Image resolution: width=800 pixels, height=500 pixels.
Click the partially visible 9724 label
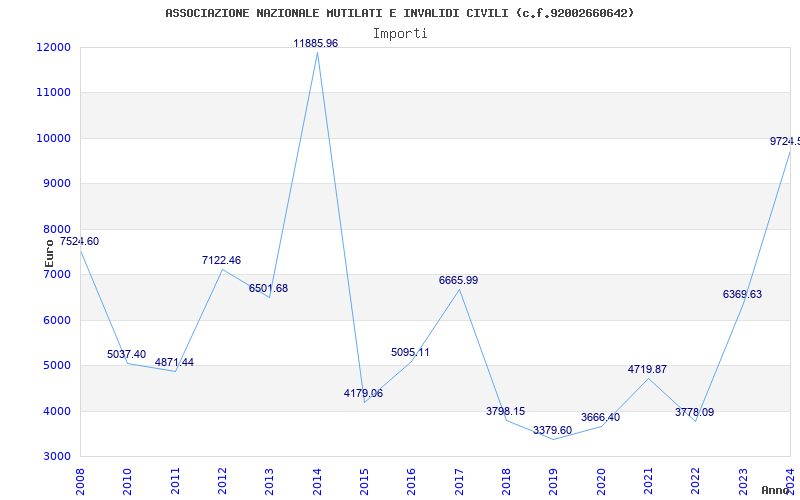[x=785, y=141]
